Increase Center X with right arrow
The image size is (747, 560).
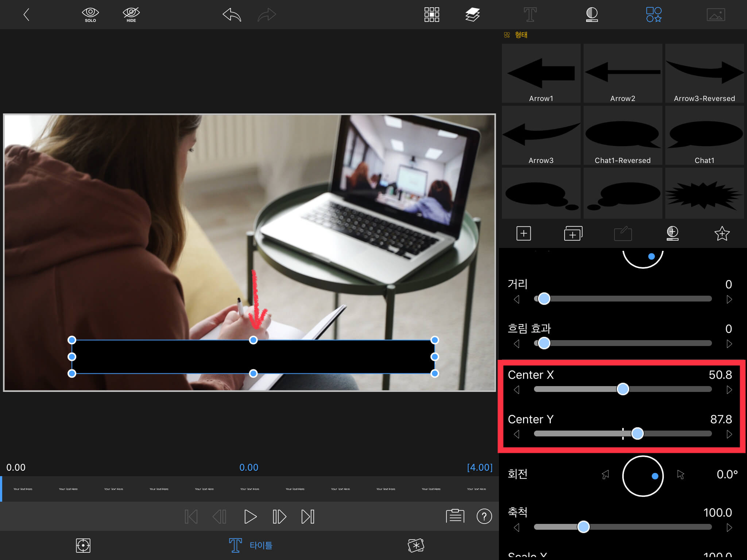(729, 390)
